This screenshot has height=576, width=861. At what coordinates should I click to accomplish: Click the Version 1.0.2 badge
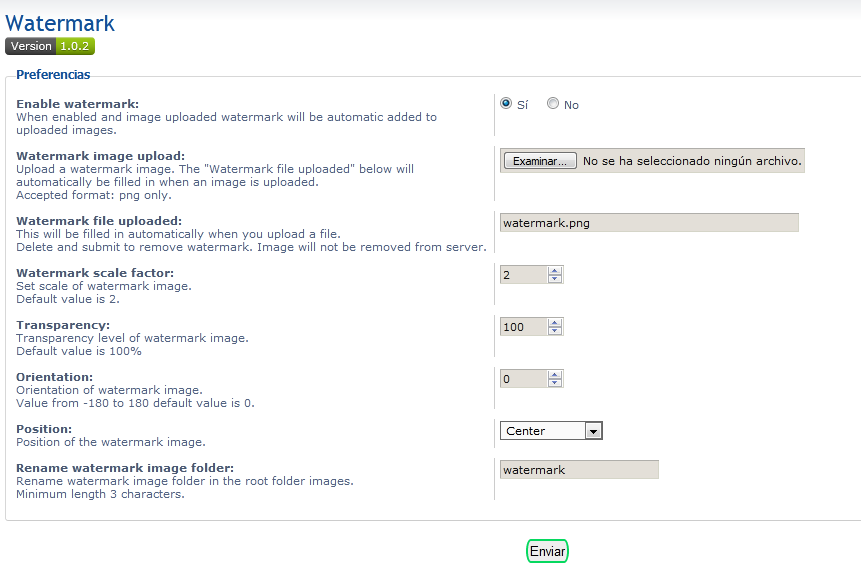(50, 46)
